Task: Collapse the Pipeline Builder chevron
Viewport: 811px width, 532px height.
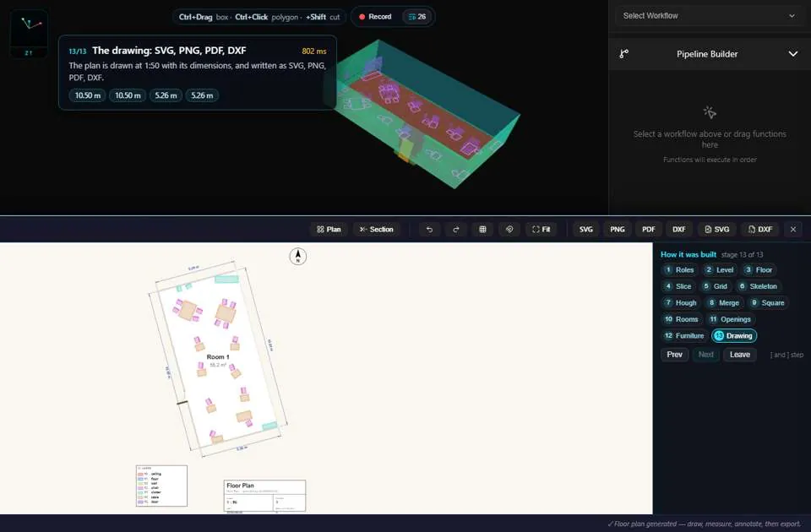Action: [793, 54]
